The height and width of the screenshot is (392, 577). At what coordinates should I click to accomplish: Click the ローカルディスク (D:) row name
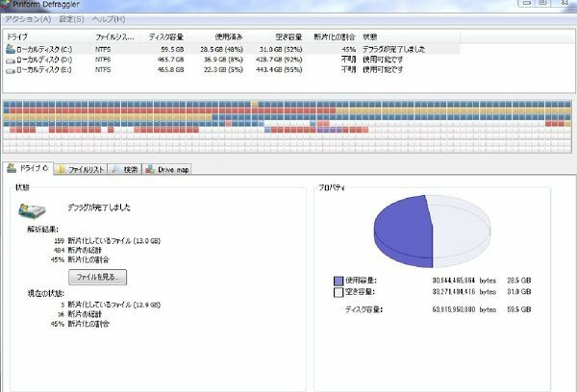pos(44,60)
